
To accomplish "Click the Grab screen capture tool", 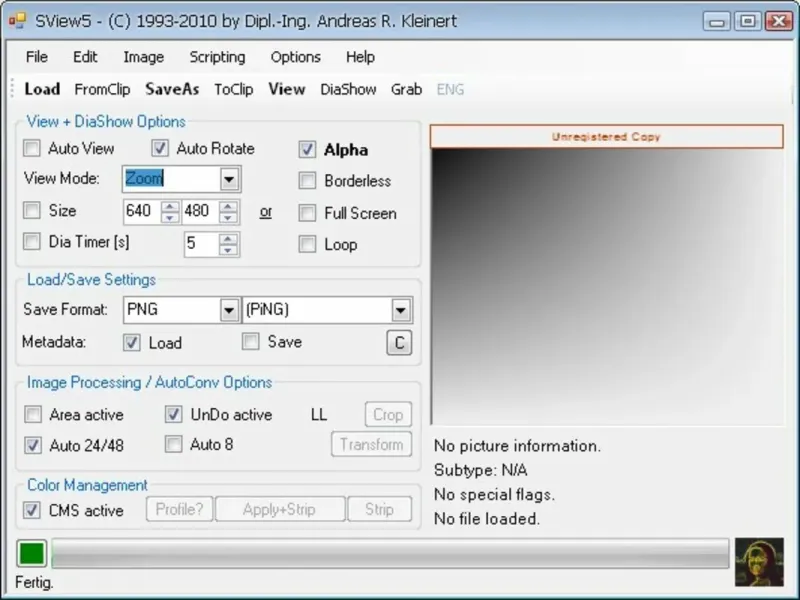I will (x=406, y=89).
